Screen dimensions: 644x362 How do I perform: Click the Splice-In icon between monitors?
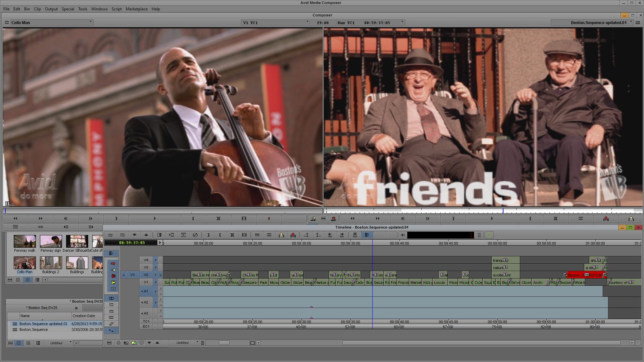tap(313, 218)
